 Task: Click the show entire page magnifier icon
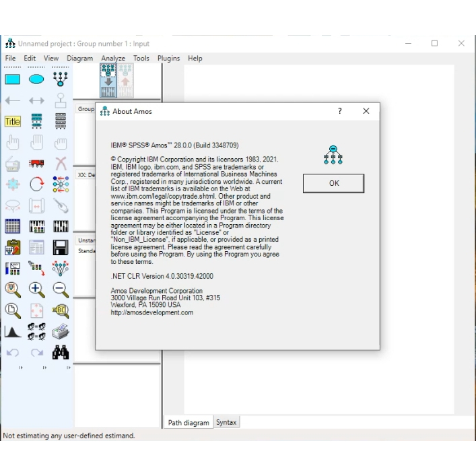[x=12, y=311]
